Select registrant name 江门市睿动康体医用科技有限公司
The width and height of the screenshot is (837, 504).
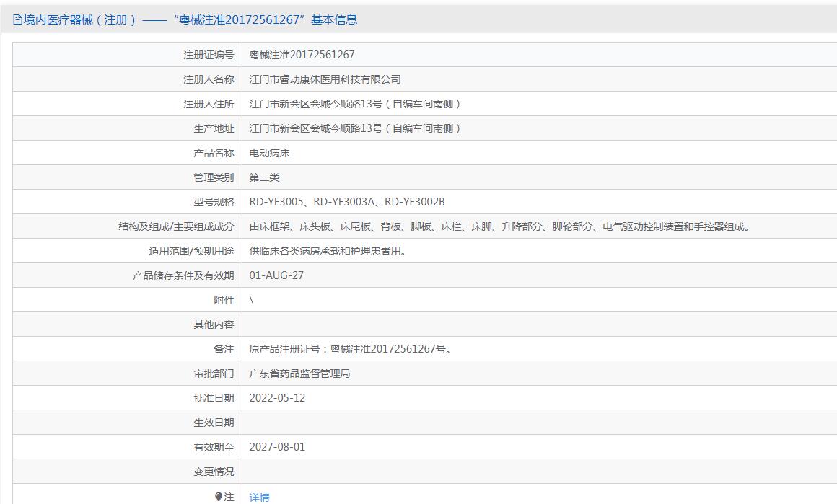(325, 79)
